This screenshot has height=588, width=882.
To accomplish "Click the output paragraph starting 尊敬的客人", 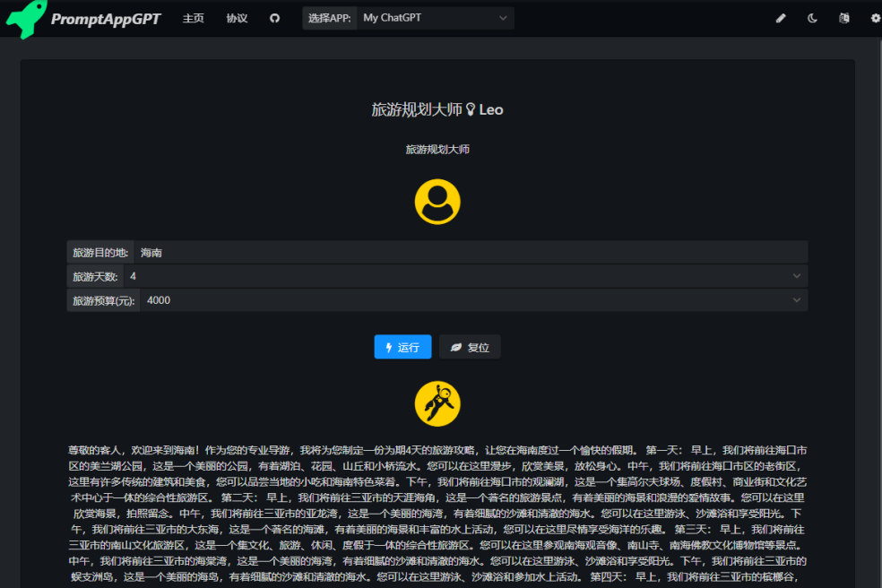I will point(437,514).
